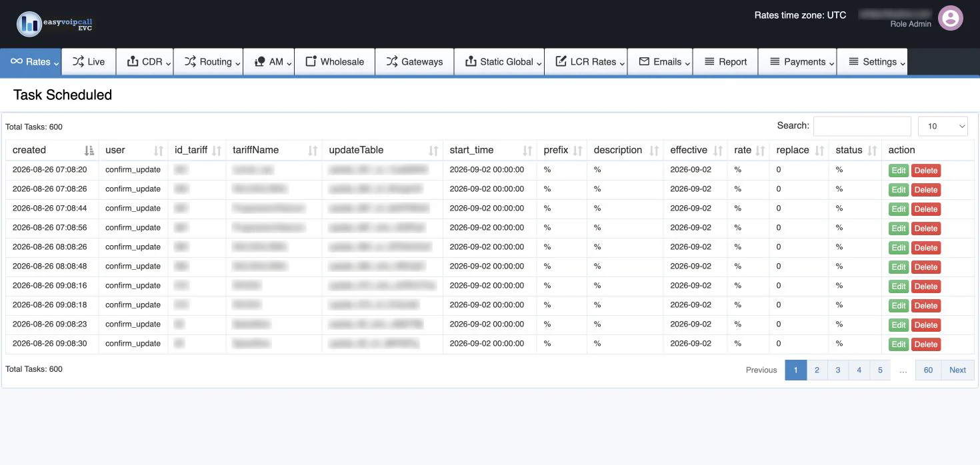980x465 pixels.
Task: Open the Wholesale menu item
Action: [335, 62]
